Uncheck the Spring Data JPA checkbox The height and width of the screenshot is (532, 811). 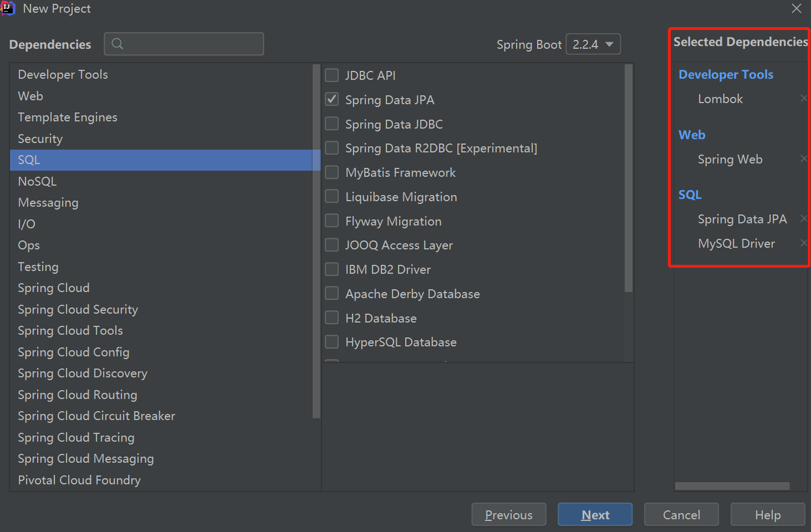[x=332, y=99]
